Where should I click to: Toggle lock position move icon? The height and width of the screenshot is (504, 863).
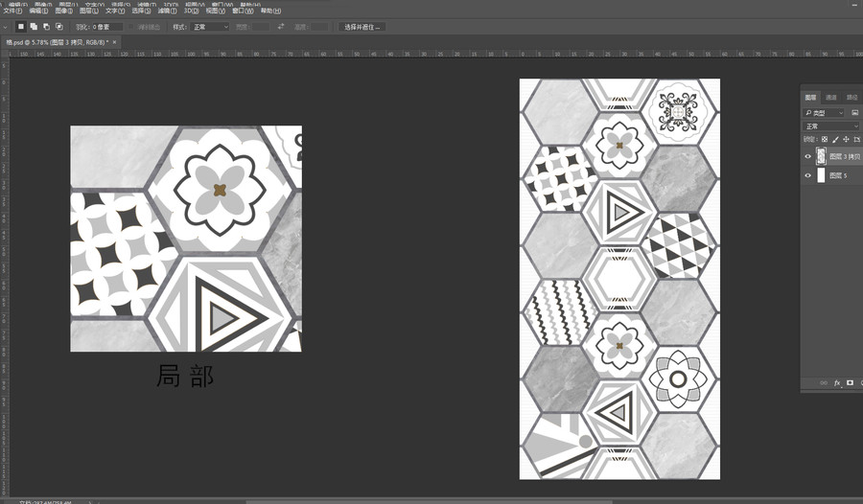point(846,140)
